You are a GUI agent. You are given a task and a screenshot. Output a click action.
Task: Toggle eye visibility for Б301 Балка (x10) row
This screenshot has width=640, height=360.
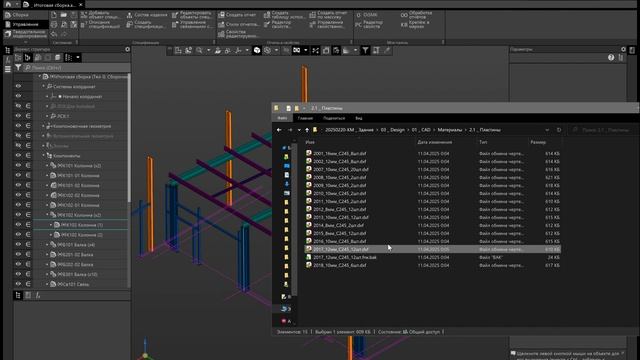coord(18,274)
